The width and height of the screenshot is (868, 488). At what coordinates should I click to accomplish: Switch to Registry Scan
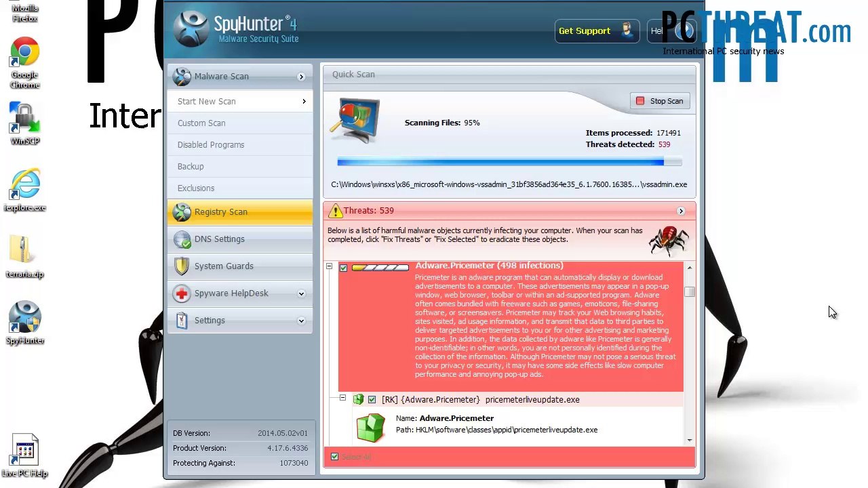coord(240,212)
